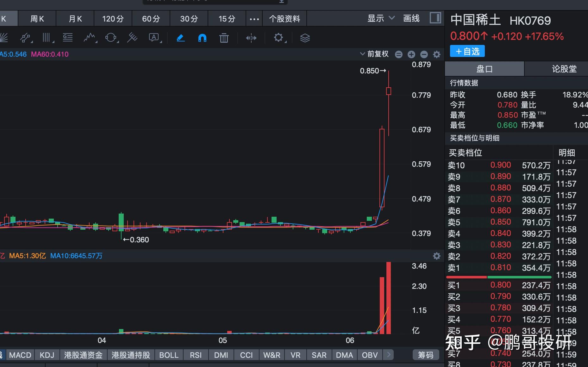Screen dimensions: 588x367
Task: Select the KDJ indicator
Action: point(47,355)
